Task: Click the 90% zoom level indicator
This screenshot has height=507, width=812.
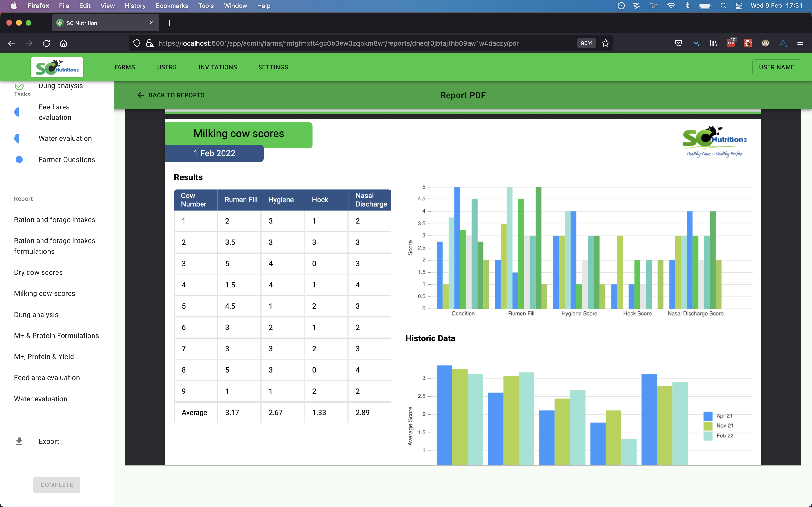Action: (586, 43)
